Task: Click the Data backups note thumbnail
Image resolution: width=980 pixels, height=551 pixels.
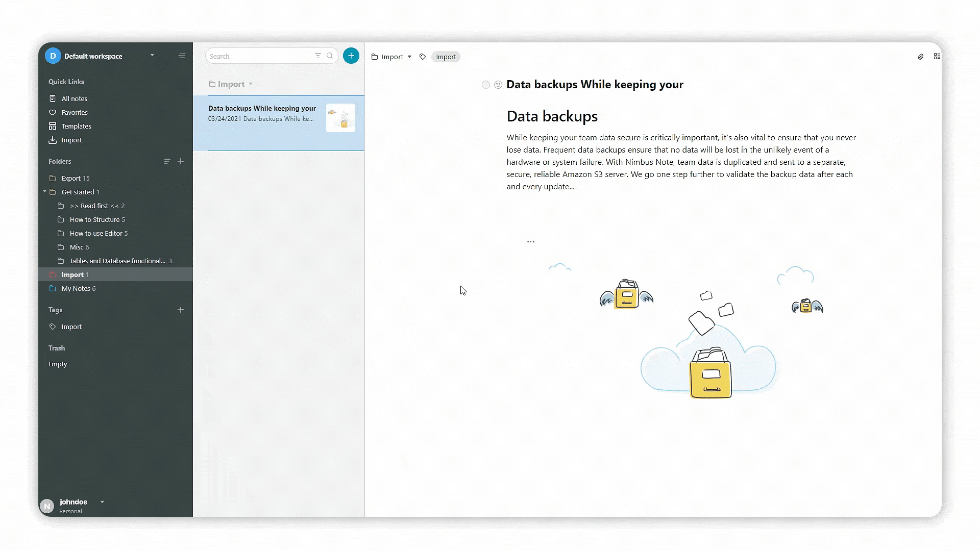Action: 340,118
